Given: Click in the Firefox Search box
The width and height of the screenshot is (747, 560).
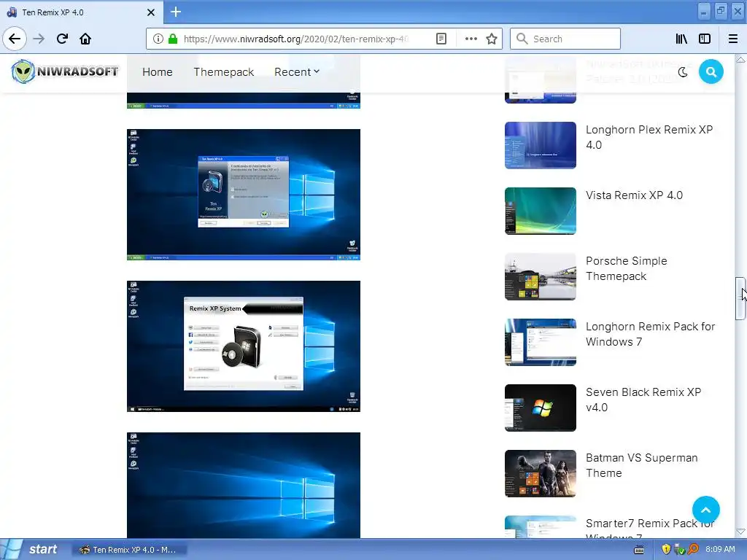Looking at the screenshot, I should coord(565,39).
